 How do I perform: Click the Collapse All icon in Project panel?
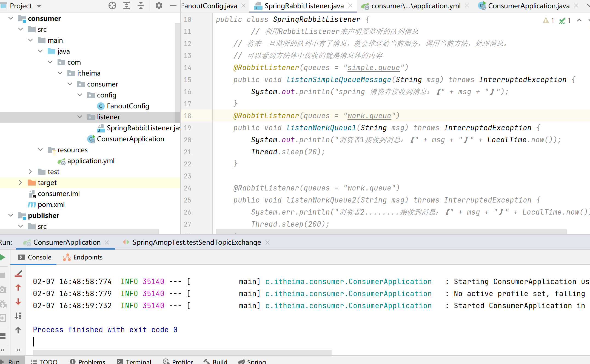point(141,5)
